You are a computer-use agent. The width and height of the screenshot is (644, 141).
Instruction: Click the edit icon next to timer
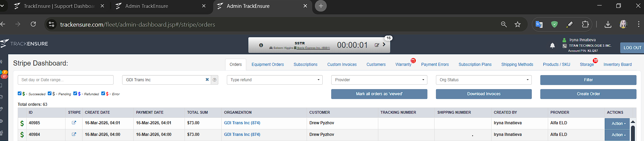pyautogui.click(x=377, y=45)
